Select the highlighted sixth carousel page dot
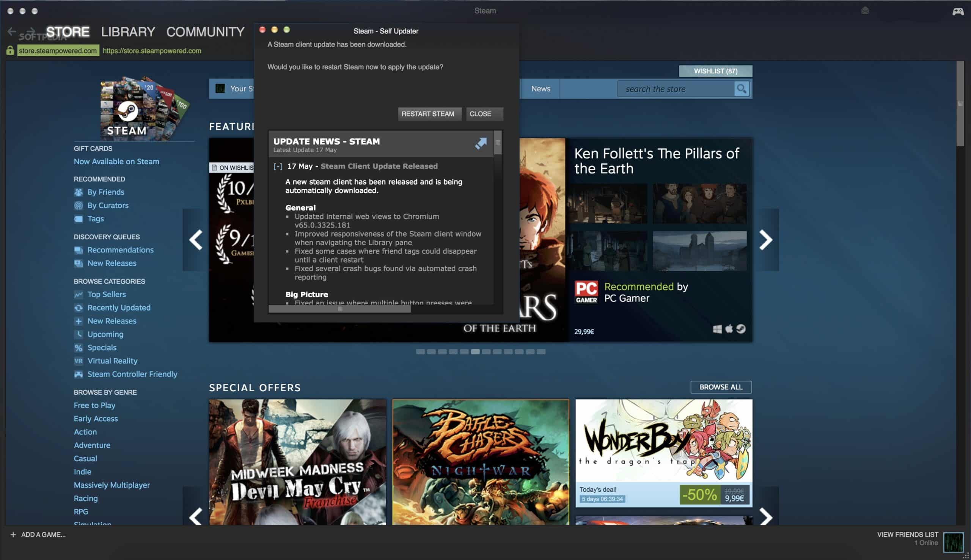971x560 pixels. pos(475,351)
